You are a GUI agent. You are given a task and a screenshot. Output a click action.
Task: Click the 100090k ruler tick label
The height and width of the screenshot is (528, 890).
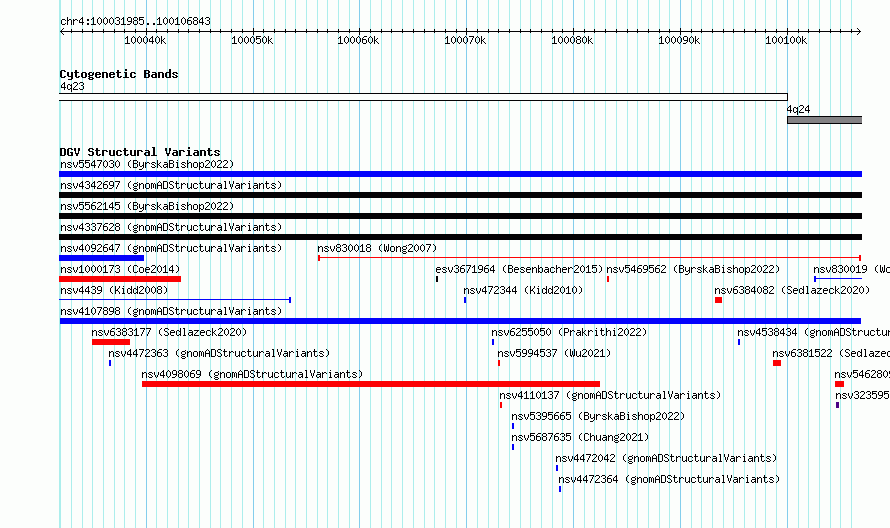coord(679,40)
